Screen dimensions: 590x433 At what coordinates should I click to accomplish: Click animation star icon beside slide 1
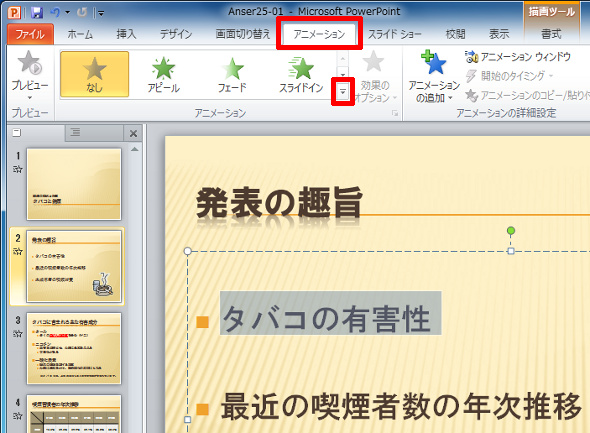18,169
